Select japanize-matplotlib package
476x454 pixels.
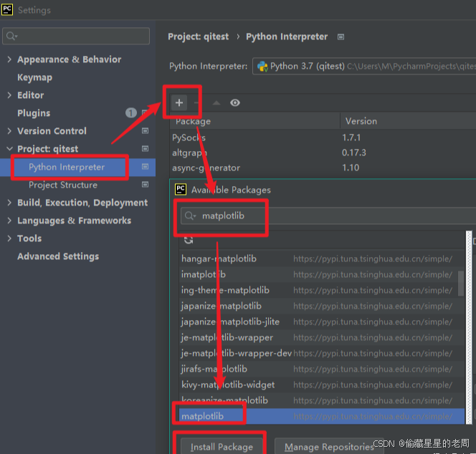[x=322, y=306]
